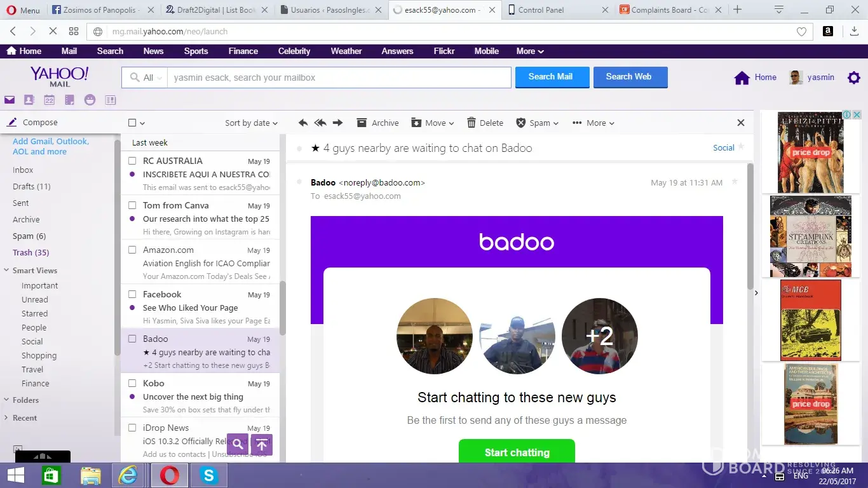Image resolution: width=868 pixels, height=488 pixels.
Task: Open the Add Gmail, Outlook, AOL link
Action: [x=51, y=147]
